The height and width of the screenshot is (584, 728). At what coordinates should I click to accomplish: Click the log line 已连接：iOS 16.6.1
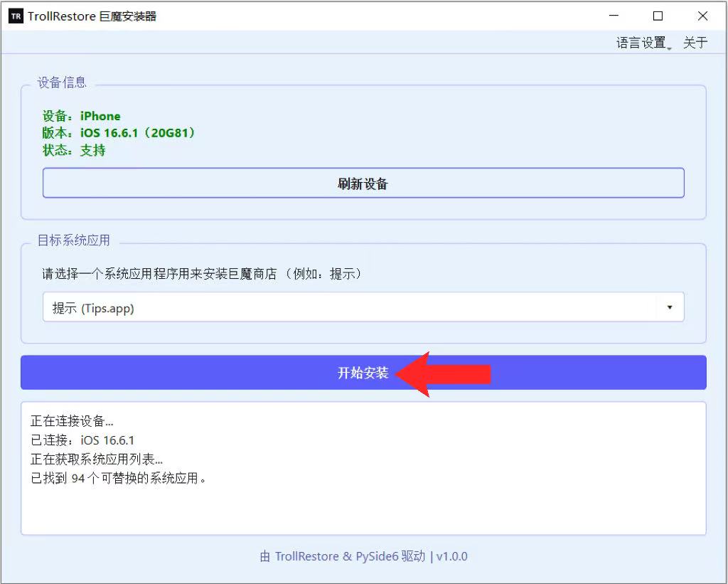point(82,440)
